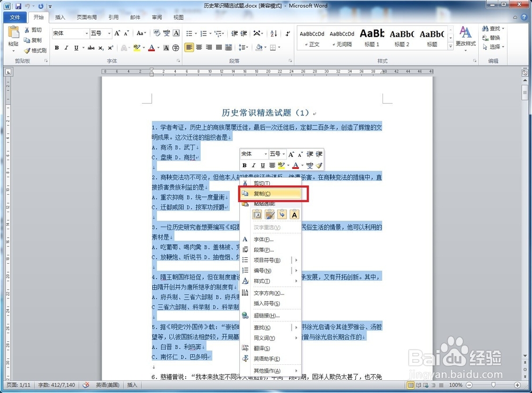Click the Format Painter brush in the ribbon

(27, 51)
